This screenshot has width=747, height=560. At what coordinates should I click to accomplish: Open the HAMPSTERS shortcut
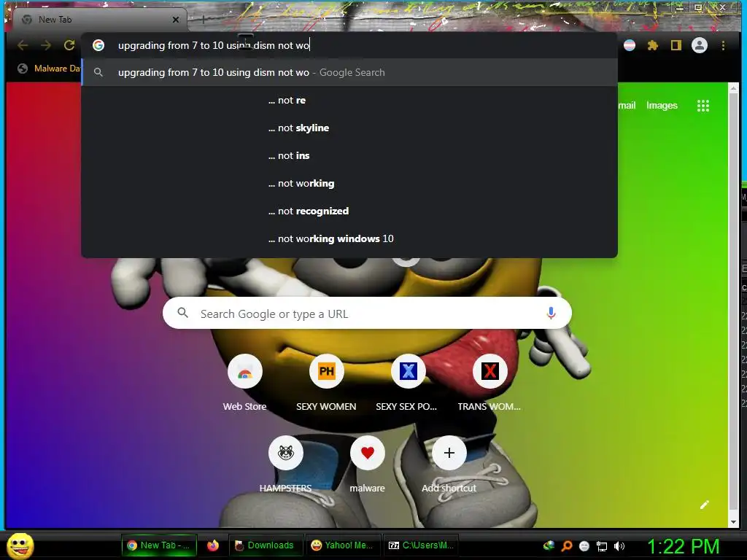tap(285, 453)
